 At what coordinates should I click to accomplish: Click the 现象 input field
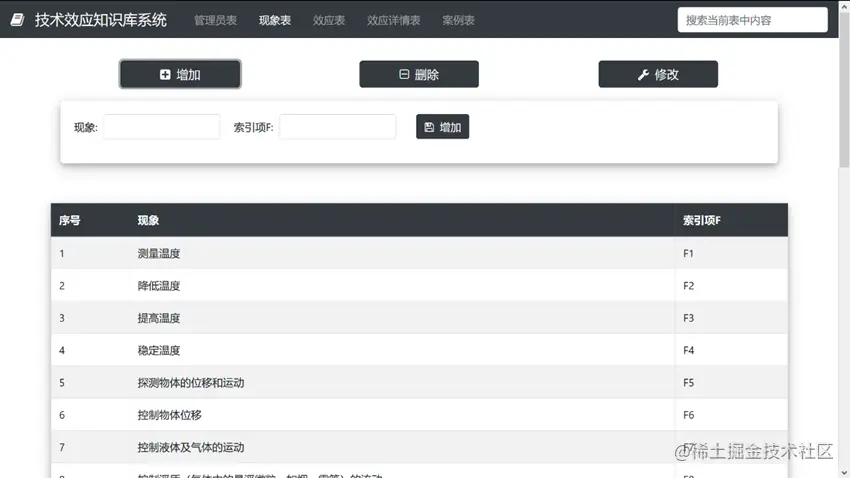(162, 127)
